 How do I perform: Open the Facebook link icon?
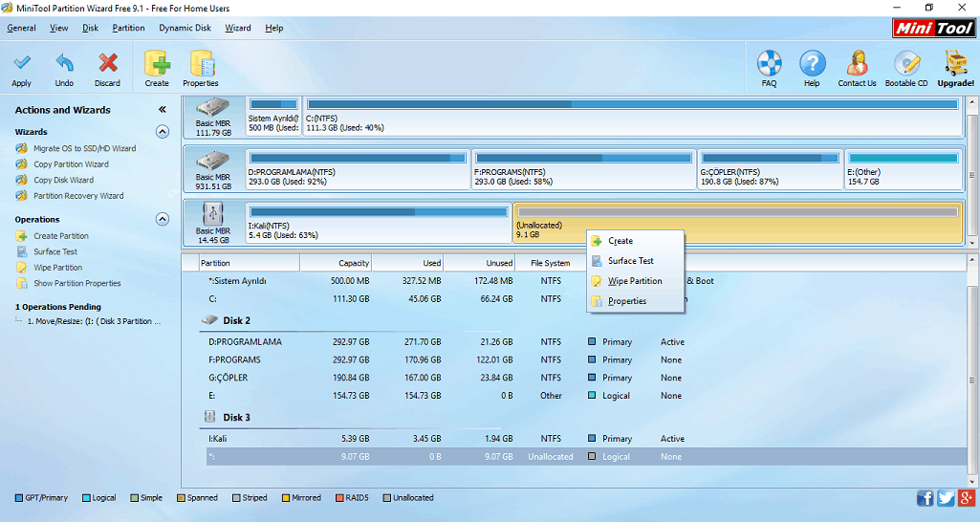(x=925, y=497)
